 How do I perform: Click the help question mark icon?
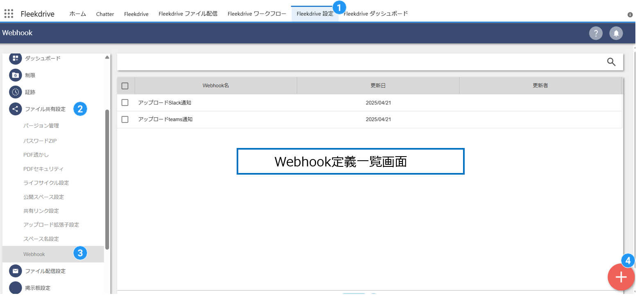[x=596, y=33]
